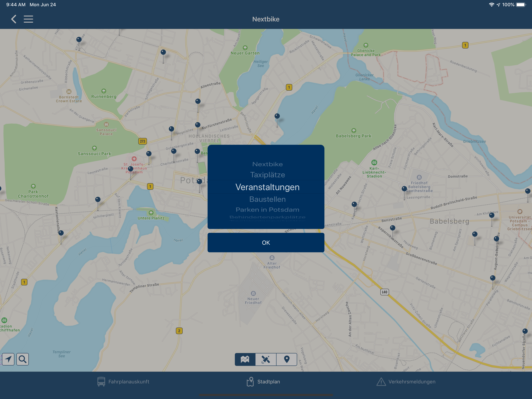Screen dimensions: 532x399
Task: Open the Verkehrsmeldungen tab
Action: click(406, 382)
